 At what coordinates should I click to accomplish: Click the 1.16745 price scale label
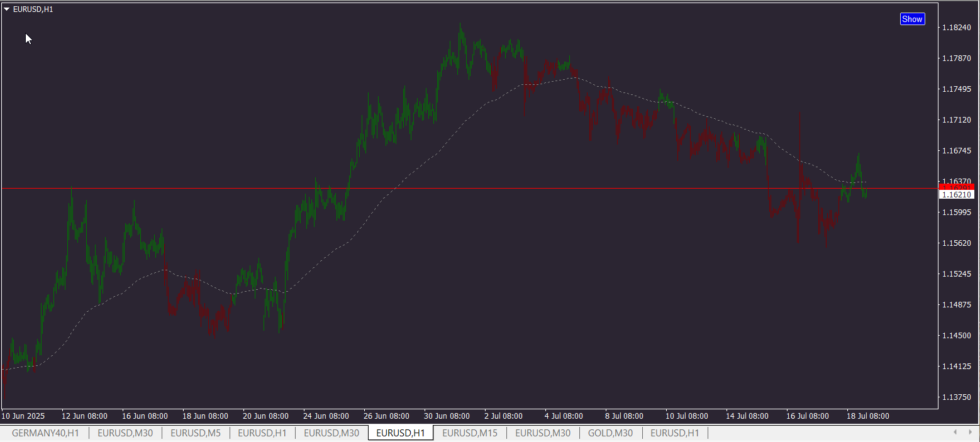[x=957, y=151]
